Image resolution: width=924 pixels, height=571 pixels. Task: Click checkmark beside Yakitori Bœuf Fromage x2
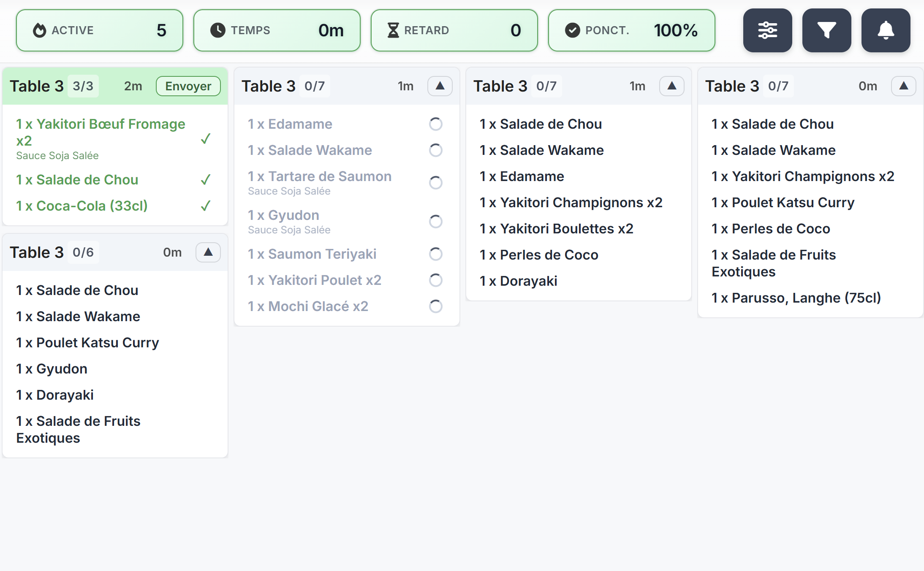(206, 139)
